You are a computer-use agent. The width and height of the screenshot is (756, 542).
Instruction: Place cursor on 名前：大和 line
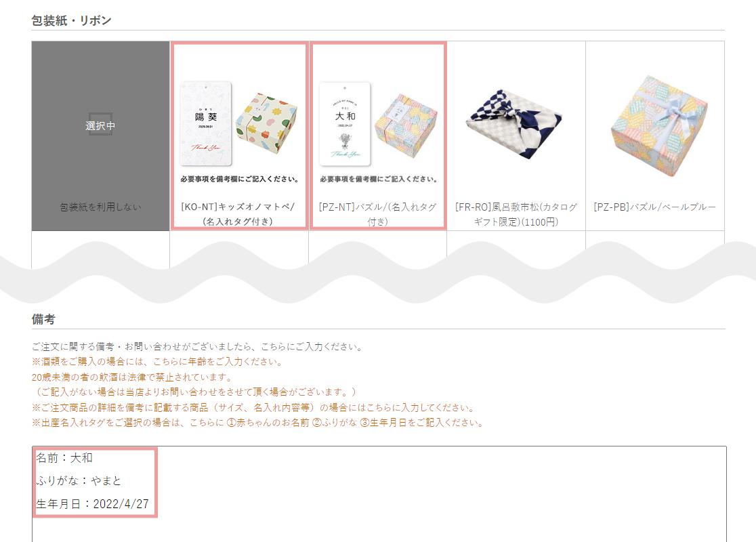64,457
